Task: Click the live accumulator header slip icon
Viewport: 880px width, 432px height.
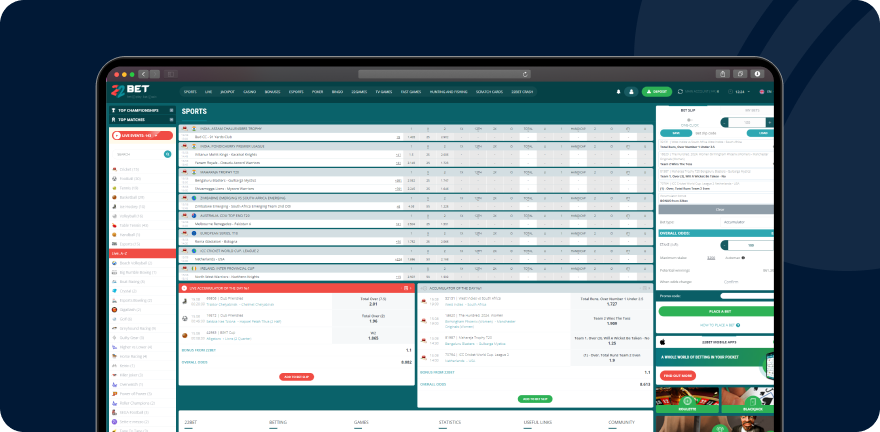Action: coord(405,288)
